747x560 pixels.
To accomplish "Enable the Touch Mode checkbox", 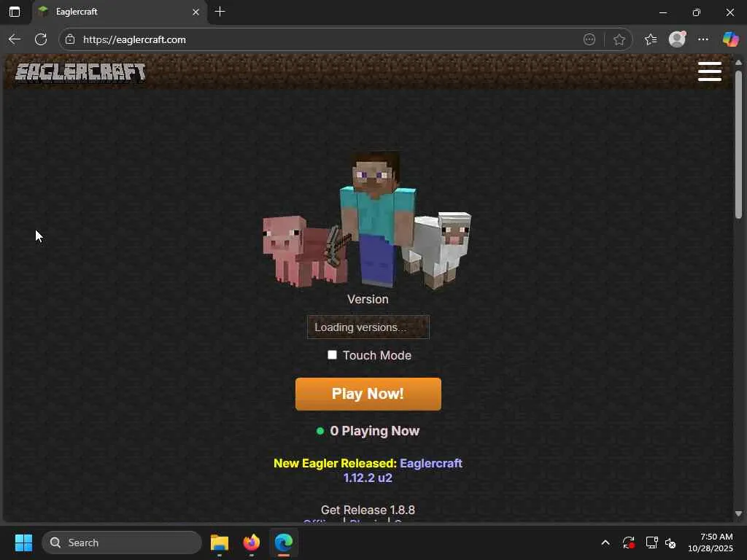I will tap(332, 355).
